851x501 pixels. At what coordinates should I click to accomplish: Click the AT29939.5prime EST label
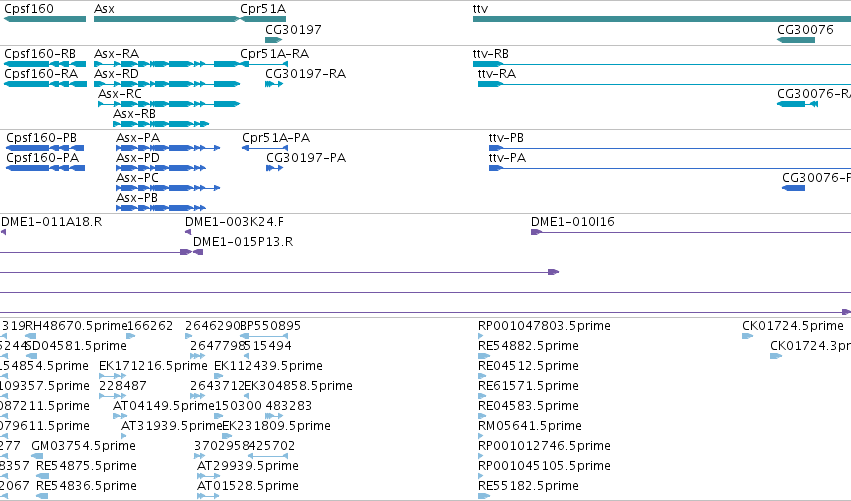pos(247,466)
